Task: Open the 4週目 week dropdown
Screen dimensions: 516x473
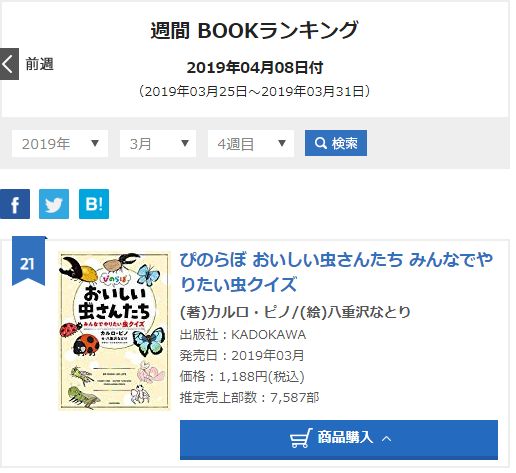Action: click(251, 144)
